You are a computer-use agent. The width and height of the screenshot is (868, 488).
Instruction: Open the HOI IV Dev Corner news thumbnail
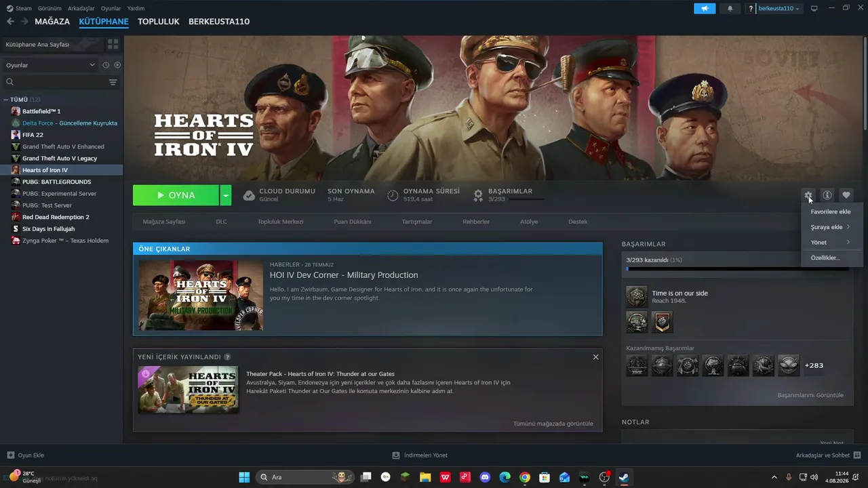(x=201, y=295)
